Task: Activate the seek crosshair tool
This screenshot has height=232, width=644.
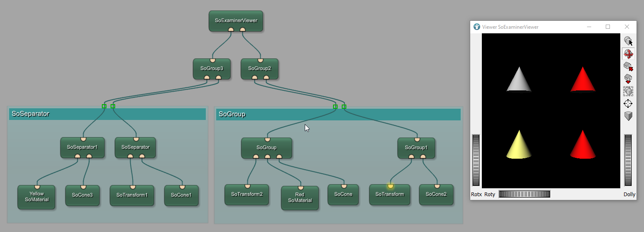Action: (628, 103)
